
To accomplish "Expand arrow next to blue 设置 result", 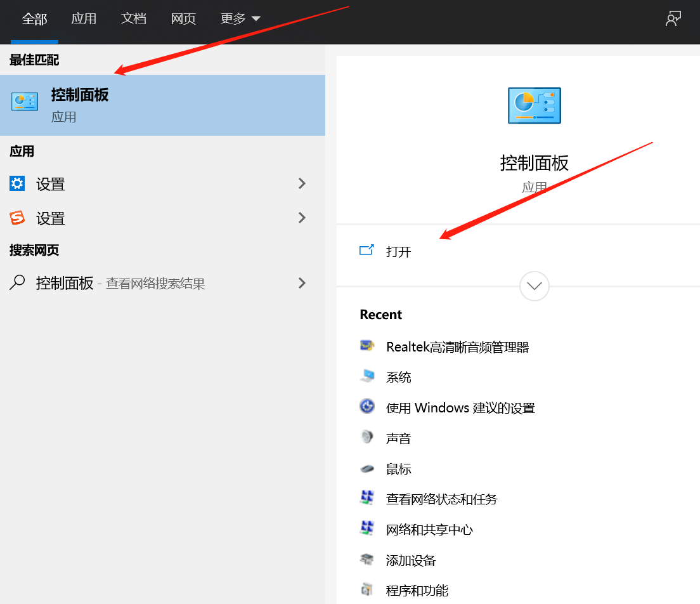I will (x=302, y=184).
